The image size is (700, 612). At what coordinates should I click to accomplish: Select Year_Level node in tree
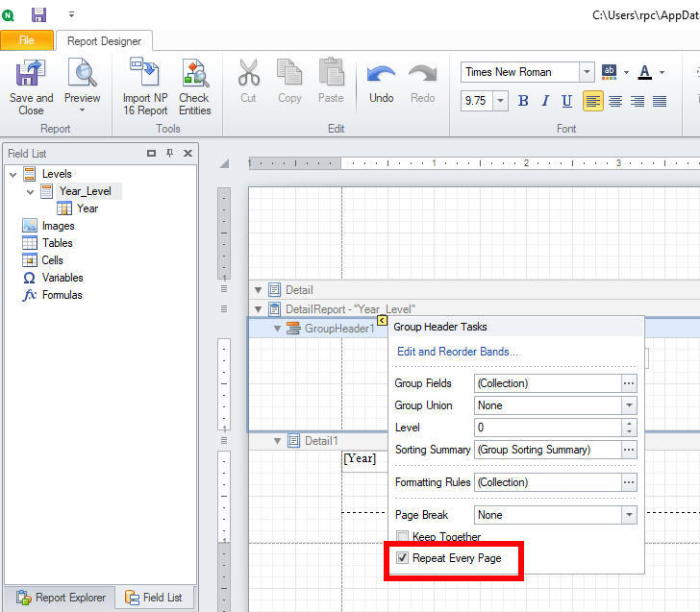click(86, 191)
